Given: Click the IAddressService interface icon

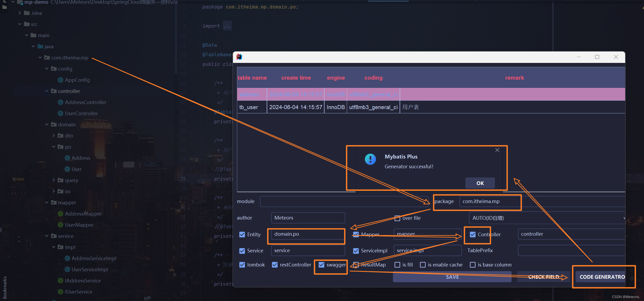Looking at the screenshot, I should pyautogui.click(x=60, y=281).
